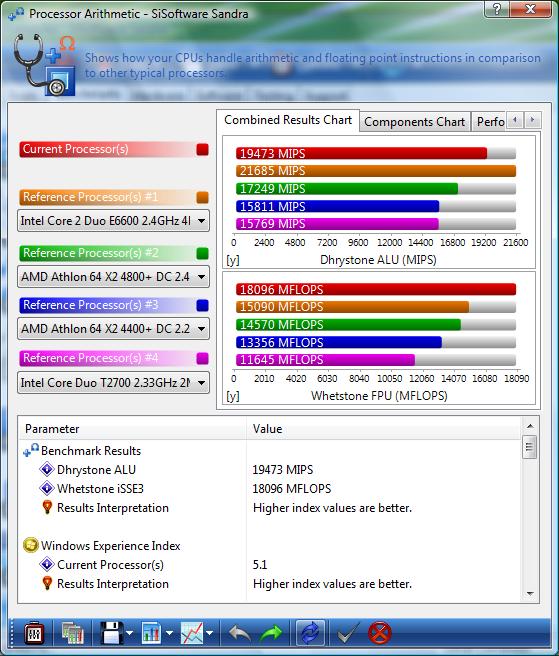Click the blue Reference Processor #3 color square

coord(203,305)
